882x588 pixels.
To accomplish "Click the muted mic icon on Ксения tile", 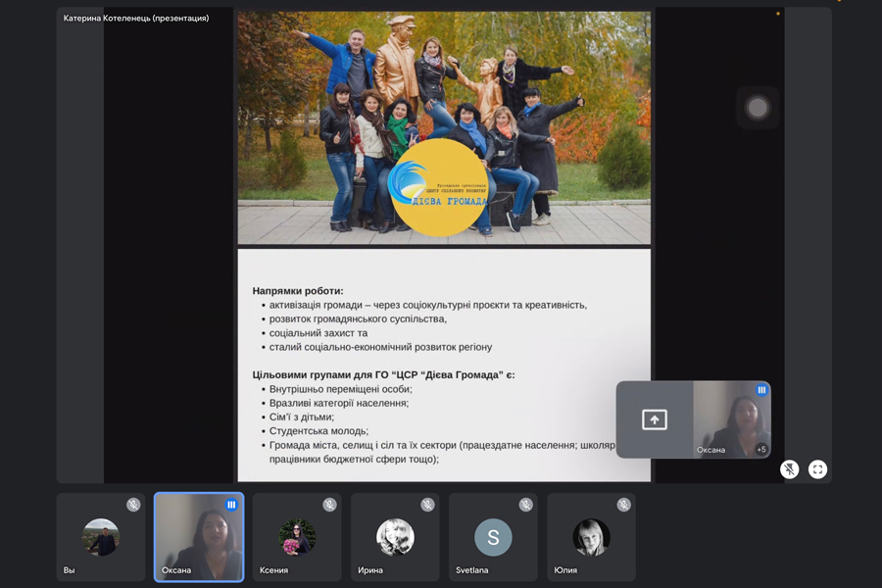I will point(329,505).
